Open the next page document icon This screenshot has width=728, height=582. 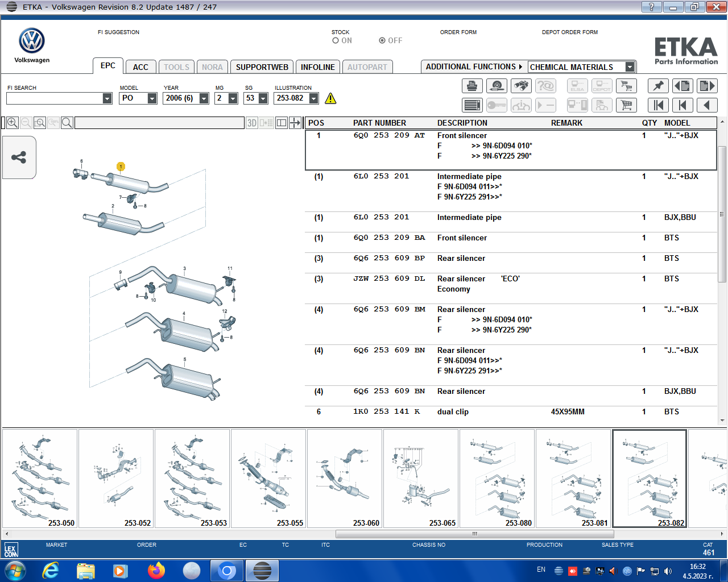[706, 86]
